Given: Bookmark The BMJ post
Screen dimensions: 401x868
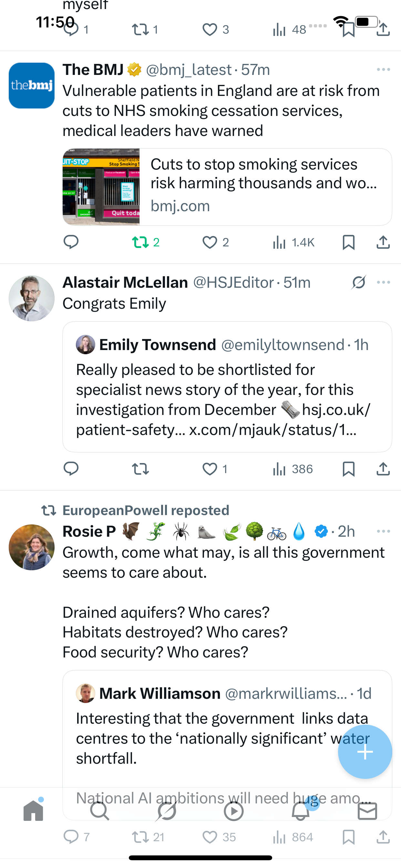Looking at the screenshot, I should pos(348,242).
